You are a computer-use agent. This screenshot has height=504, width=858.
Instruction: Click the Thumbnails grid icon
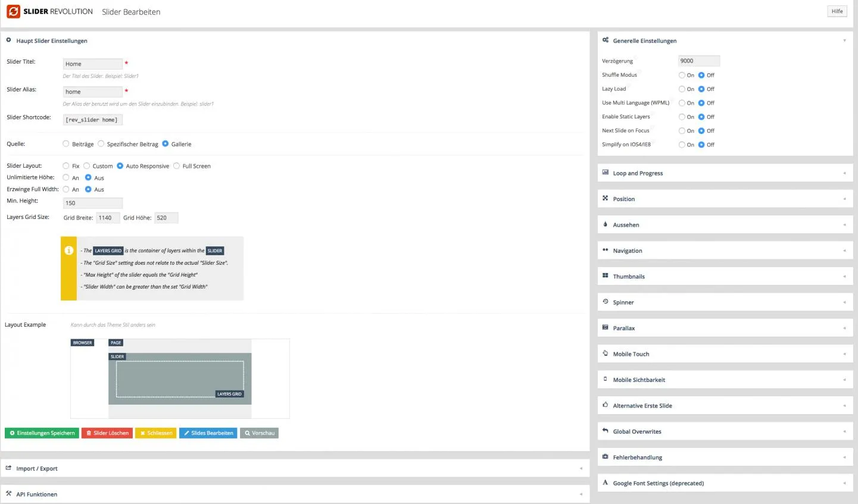tap(605, 276)
